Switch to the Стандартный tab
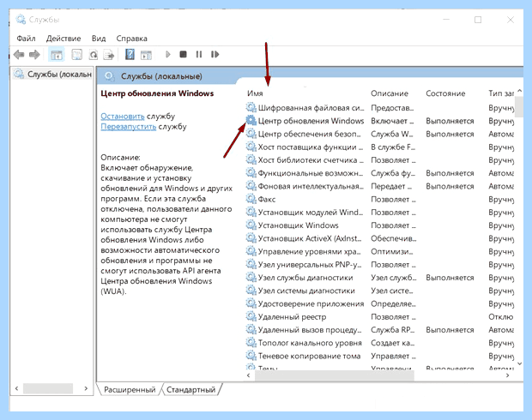This screenshot has width=532, height=420. pos(191,389)
